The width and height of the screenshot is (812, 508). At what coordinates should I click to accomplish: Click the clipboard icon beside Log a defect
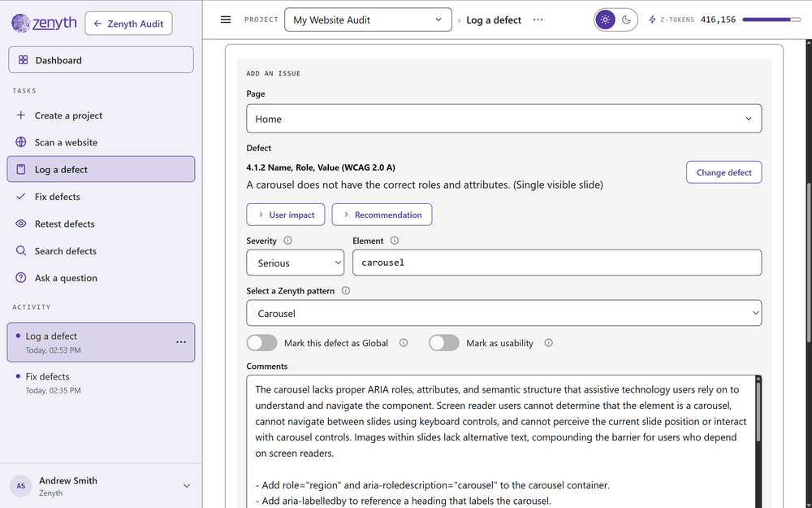21,170
